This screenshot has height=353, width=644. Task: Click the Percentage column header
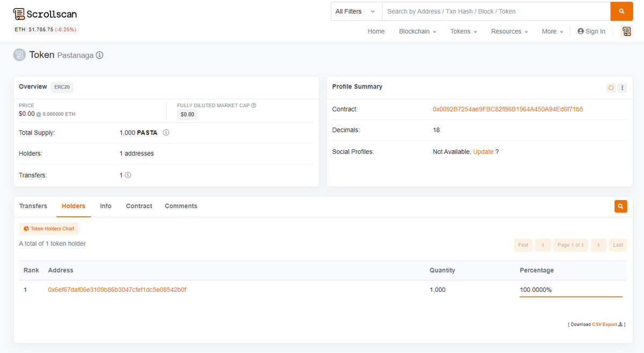click(537, 270)
